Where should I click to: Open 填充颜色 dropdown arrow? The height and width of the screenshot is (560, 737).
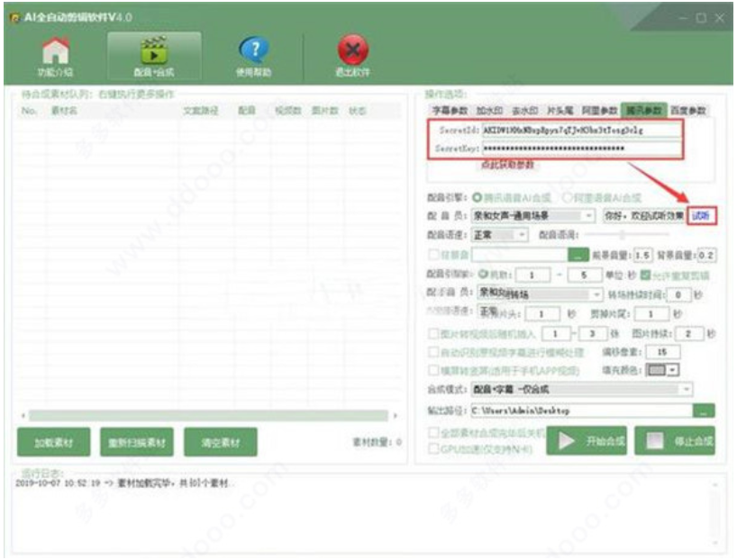point(673,370)
